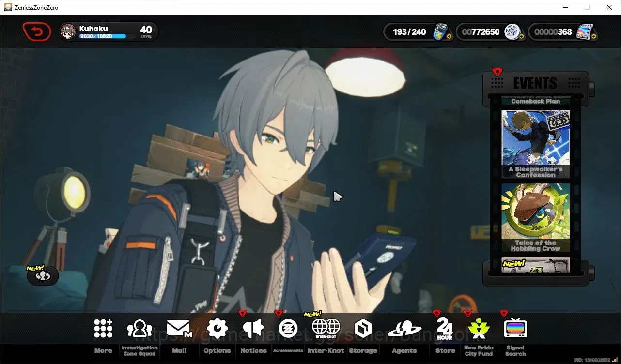Open the Comeback Plan event entry
Screen dimensions: 621x364
tap(536, 101)
